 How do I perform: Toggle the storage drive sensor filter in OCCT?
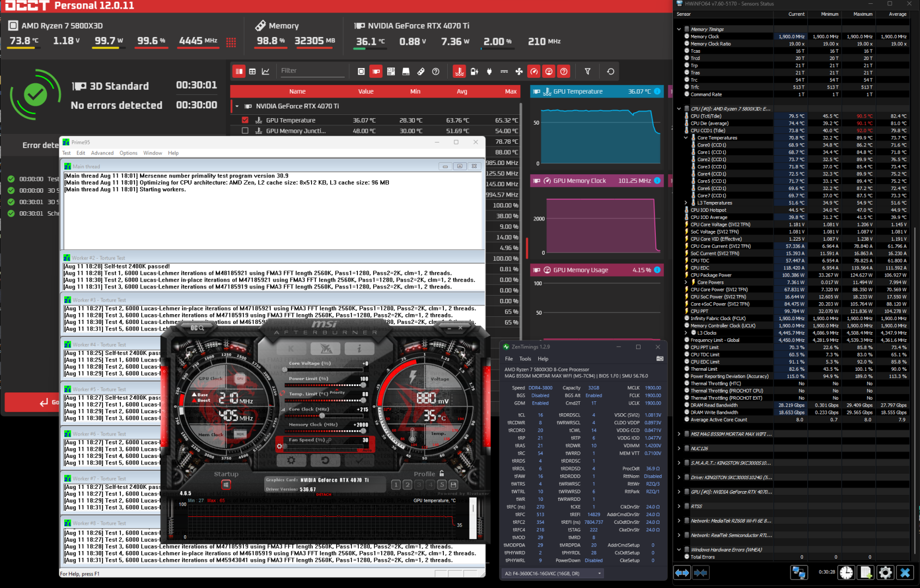pyautogui.click(x=406, y=71)
